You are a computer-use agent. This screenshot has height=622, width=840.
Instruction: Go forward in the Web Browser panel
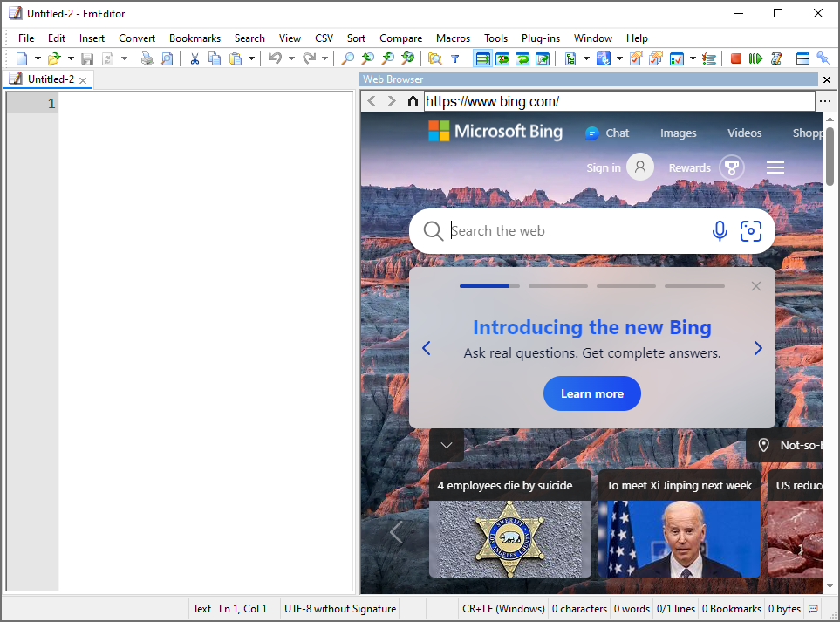tap(392, 100)
